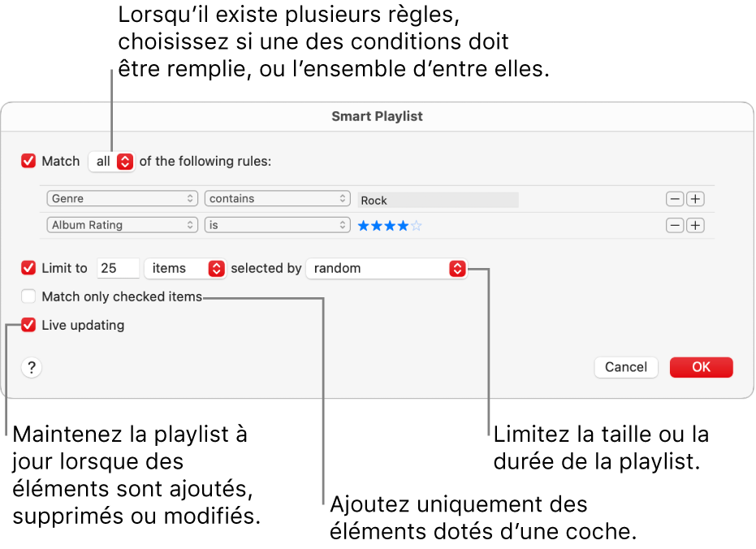Image resolution: width=756 pixels, height=549 pixels.
Task: Click the fifth star in Album Rating
Action: pos(416,225)
